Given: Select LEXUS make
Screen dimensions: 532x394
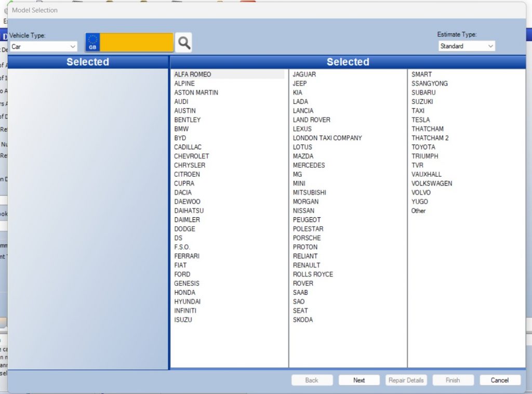Looking at the screenshot, I should [302, 129].
